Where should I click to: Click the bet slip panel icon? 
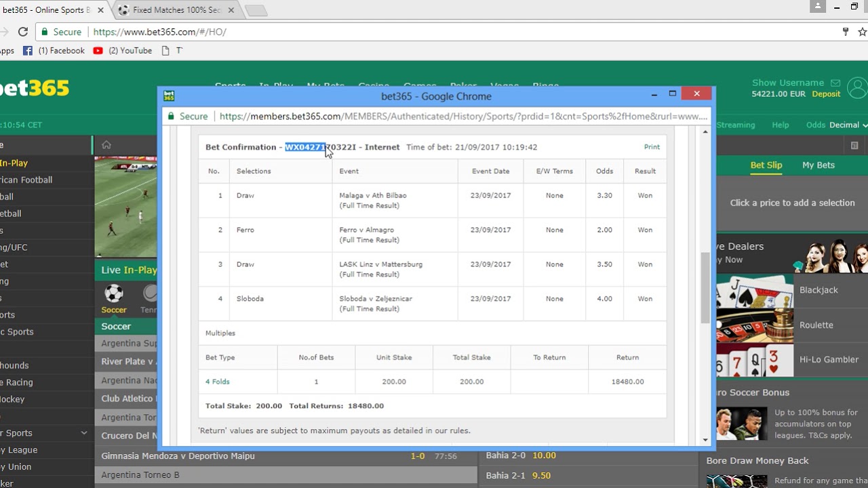click(x=854, y=145)
